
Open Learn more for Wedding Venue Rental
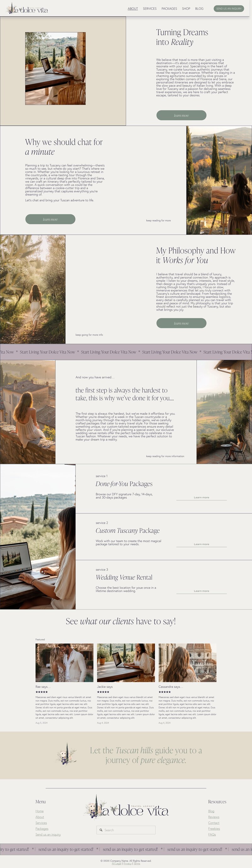(201, 591)
